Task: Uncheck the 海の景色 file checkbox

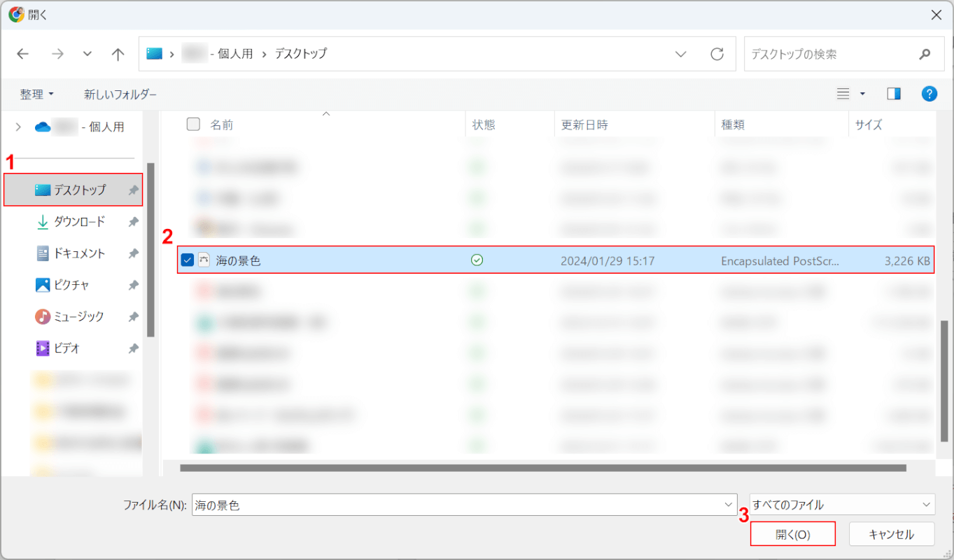Action: (187, 260)
